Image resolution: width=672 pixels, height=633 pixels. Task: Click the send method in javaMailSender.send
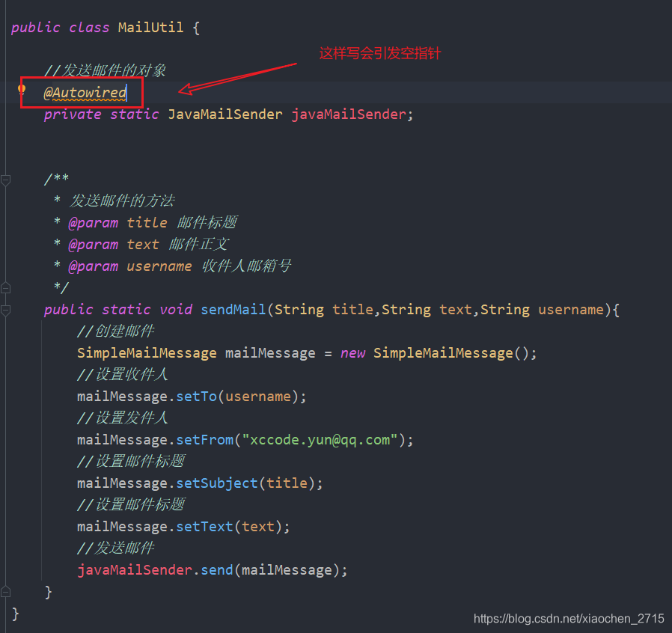point(217,570)
